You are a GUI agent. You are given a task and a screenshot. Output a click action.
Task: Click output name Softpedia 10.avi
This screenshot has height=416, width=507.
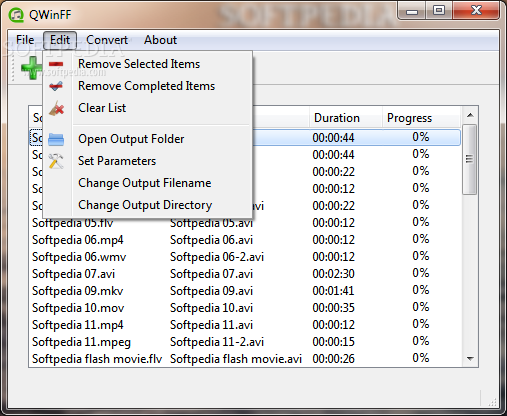point(212,308)
